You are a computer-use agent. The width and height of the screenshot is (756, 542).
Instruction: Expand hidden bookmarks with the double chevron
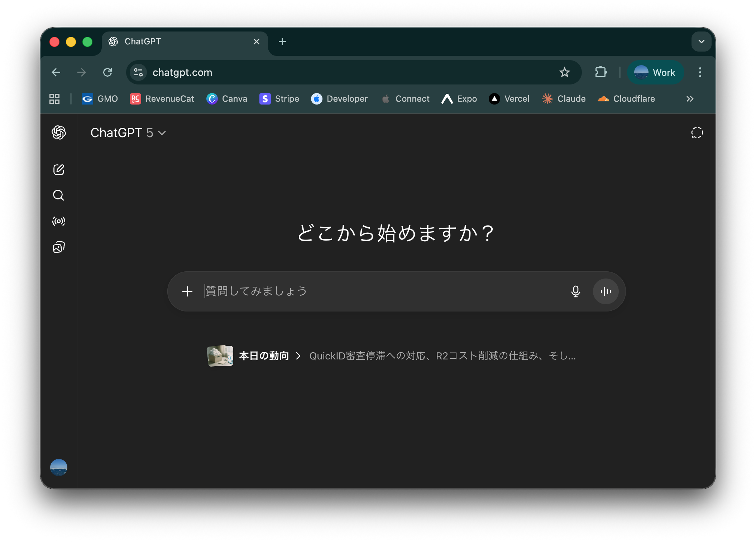[x=690, y=99]
